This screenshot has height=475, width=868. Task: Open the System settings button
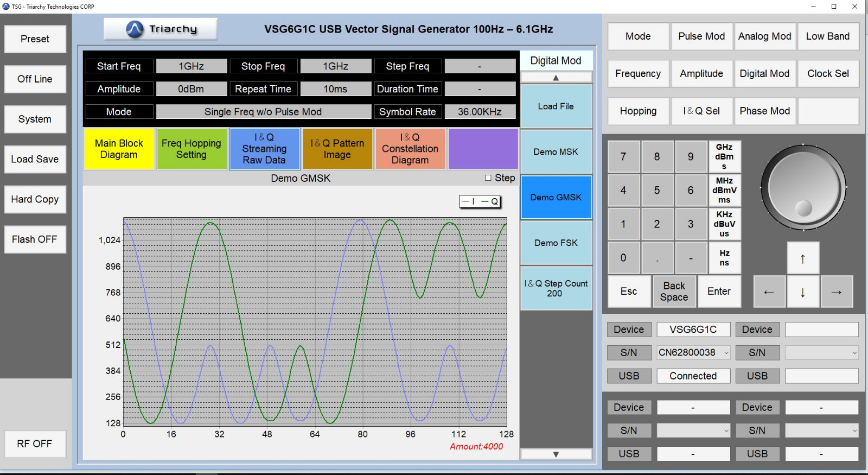(35, 119)
